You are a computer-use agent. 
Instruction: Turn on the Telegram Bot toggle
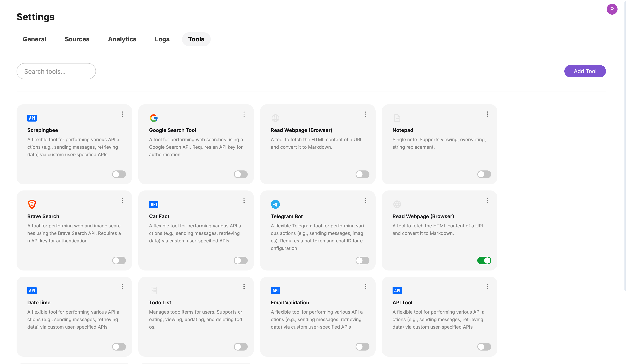(362, 260)
